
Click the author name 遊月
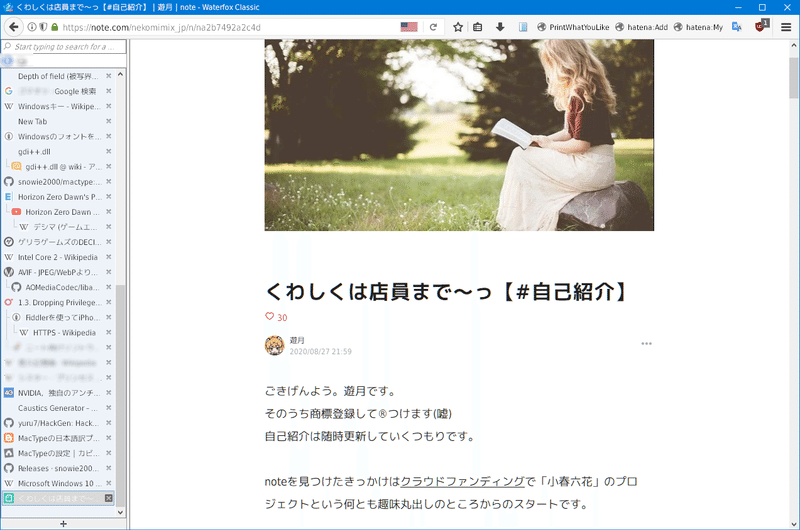pos(297,340)
